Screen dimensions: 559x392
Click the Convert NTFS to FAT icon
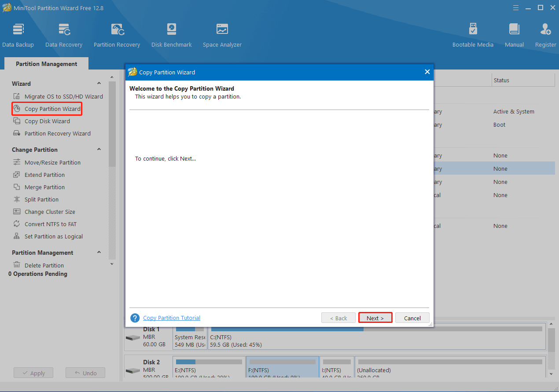[16, 224]
